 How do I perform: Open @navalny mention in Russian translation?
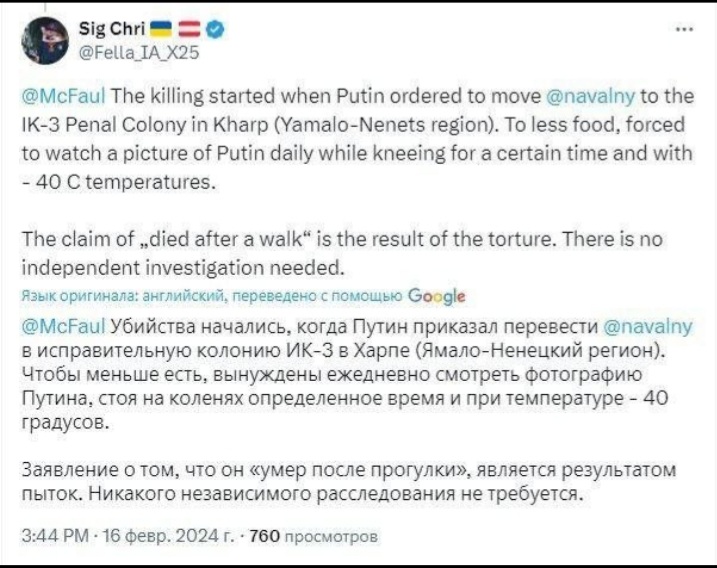click(x=648, y=327)
